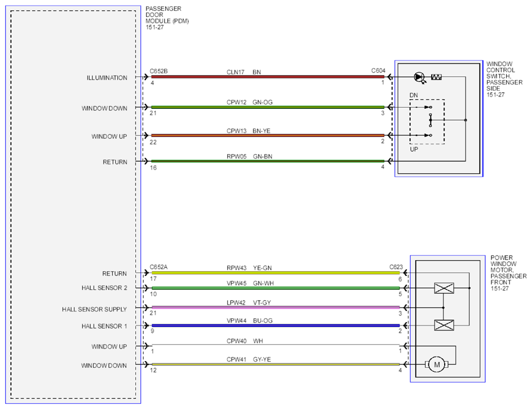Image resolution: width=532 pixels, height=409 pixels.
Task: Click pin 17 under the RPW43 wire
Action: [x=153, y=279]
